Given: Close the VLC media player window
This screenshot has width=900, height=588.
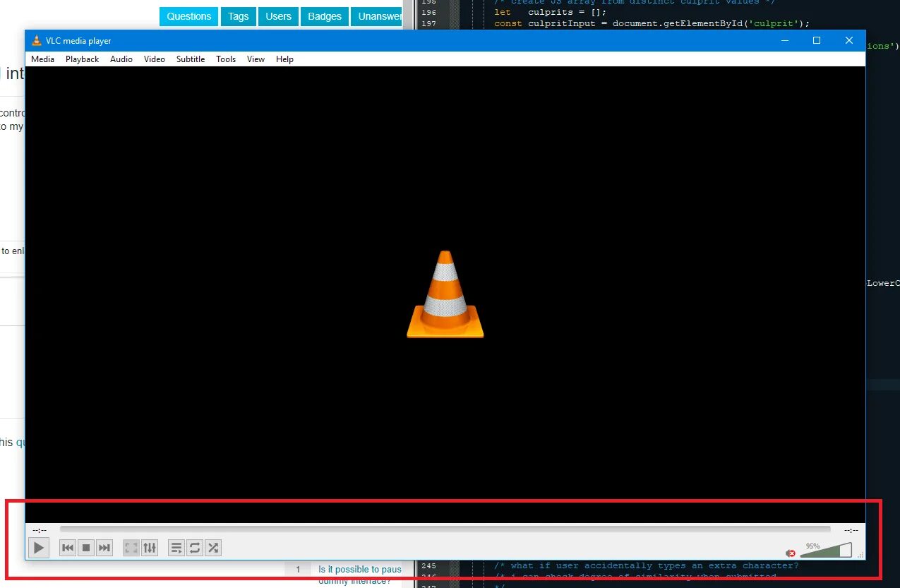Looking at the screenshot, I should click(x=849, y=41).
